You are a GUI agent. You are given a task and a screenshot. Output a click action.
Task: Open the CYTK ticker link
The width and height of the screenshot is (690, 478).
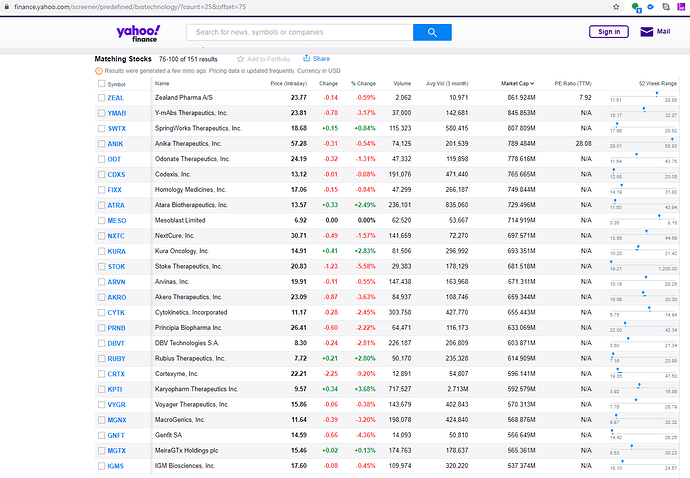point(116,313)
